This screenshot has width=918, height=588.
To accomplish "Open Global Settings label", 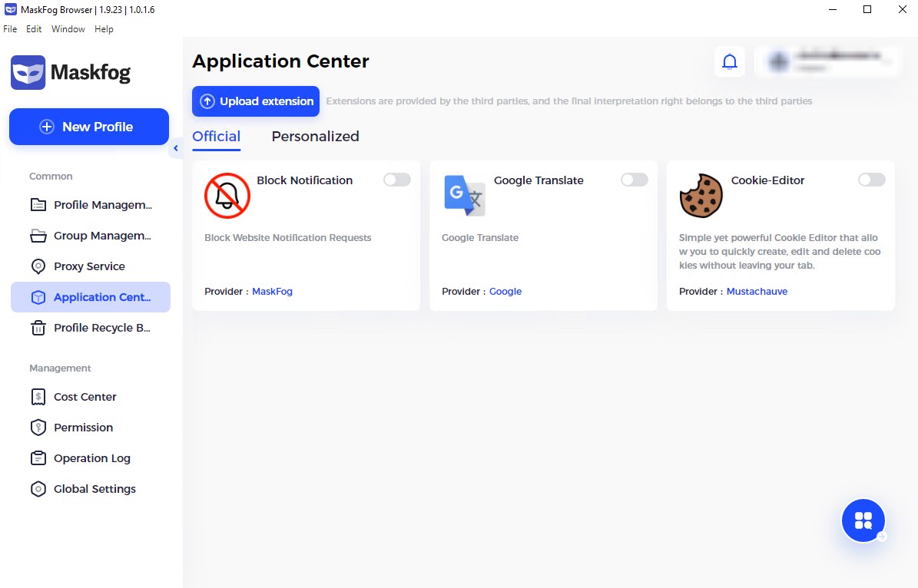I will pos(94,489).
